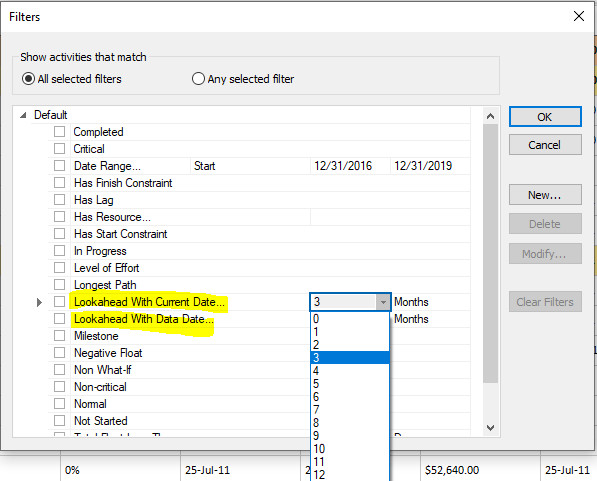Click the row indicator arrow beside Lookahead With Current Date
The height and width of the screenshot is (481, 597).
click(39, 302)
